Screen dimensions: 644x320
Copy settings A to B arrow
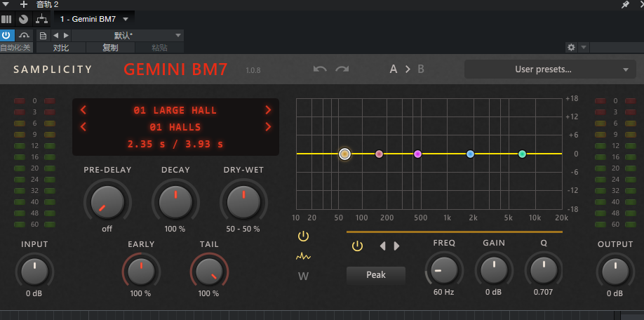tap(408, 69)
